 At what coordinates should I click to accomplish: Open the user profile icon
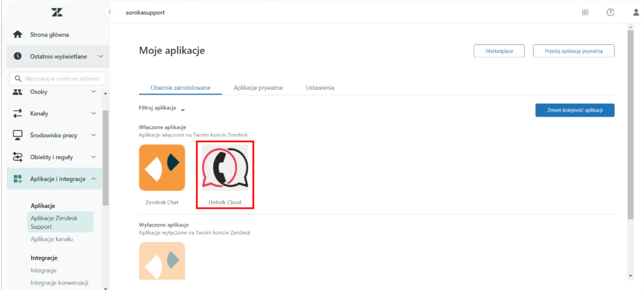(635, 12)
